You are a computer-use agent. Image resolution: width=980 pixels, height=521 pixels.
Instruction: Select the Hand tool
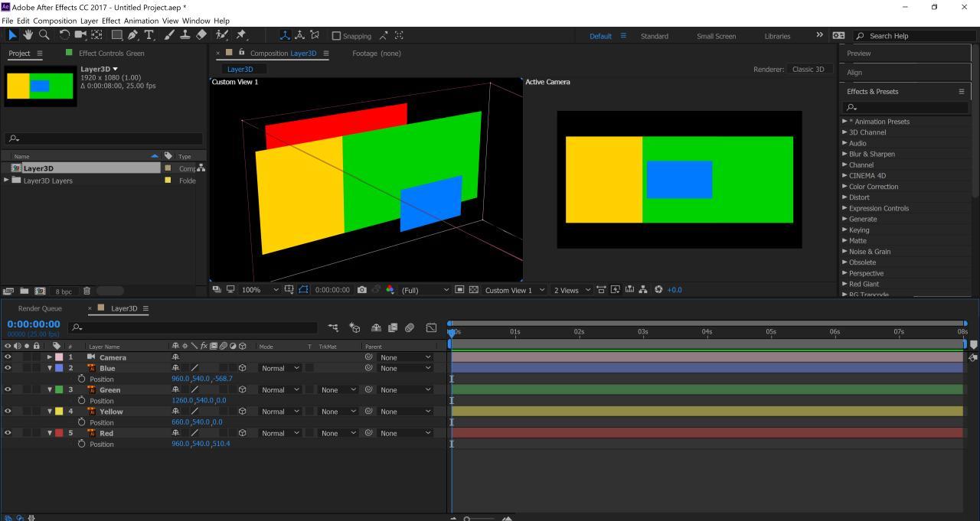28,34
